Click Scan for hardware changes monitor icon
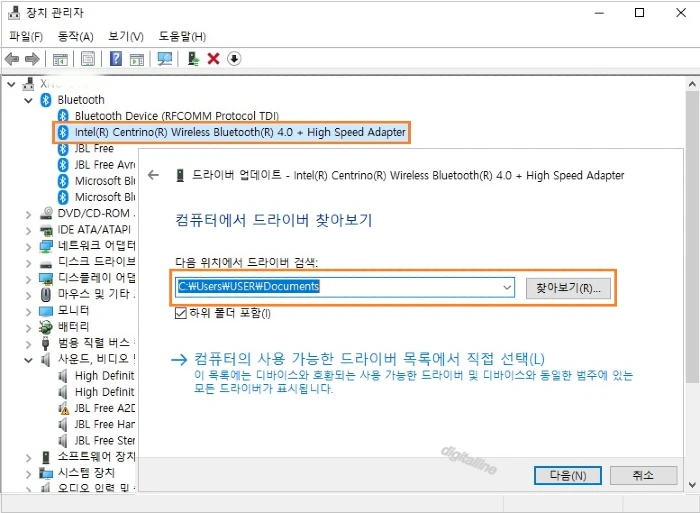 tap(165, 59)
